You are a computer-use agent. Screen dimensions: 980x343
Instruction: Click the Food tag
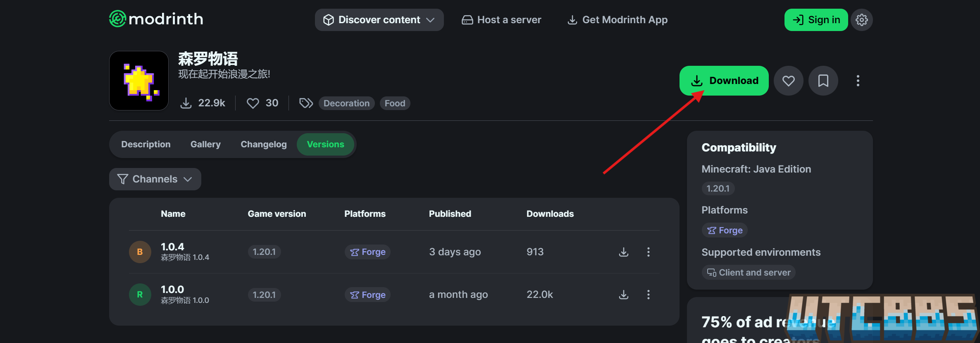395,103
